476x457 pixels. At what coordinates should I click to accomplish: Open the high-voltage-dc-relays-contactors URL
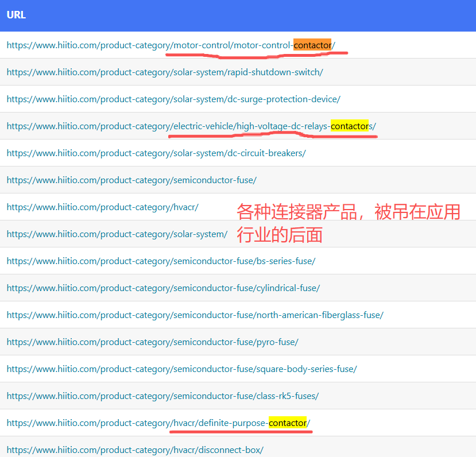(191, 126)
